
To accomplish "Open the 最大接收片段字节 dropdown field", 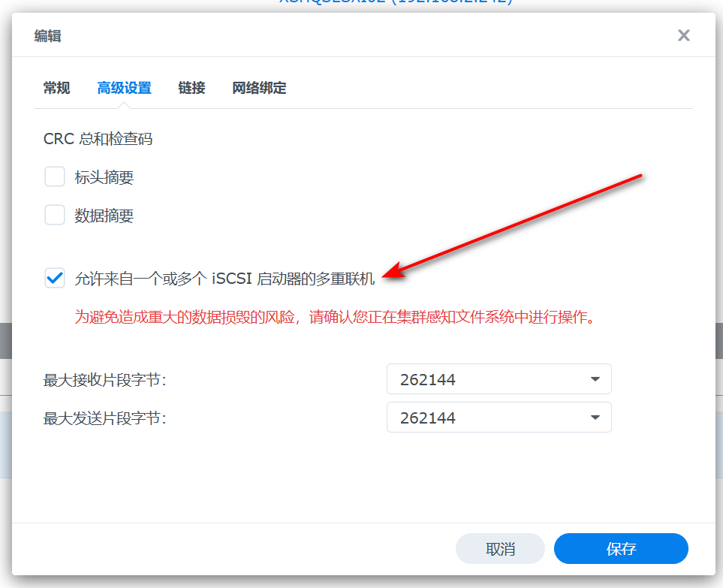I will point(488,379).
